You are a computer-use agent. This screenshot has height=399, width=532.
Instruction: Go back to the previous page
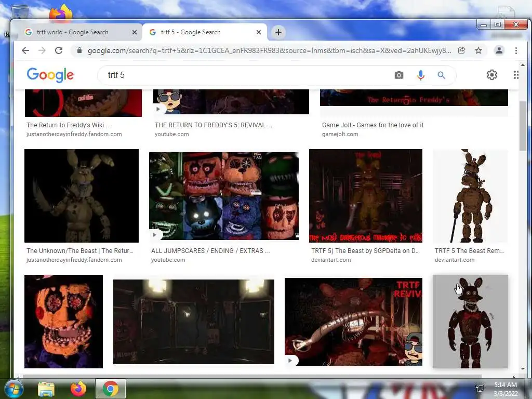(25, 50)
